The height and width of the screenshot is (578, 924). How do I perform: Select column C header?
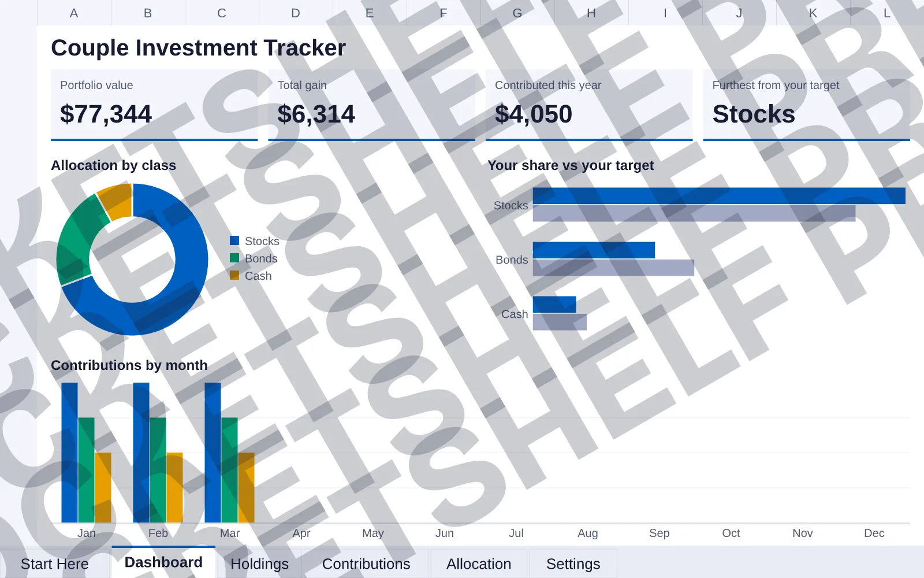[222, 13]
